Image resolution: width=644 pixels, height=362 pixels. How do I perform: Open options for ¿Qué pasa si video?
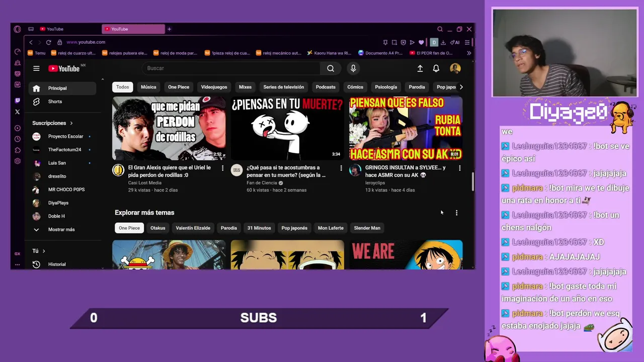point(341,168)
